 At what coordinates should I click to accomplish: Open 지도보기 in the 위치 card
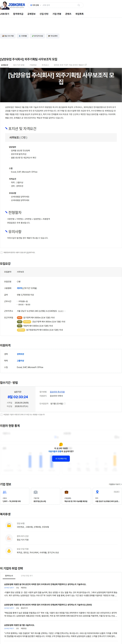(117, 492)
